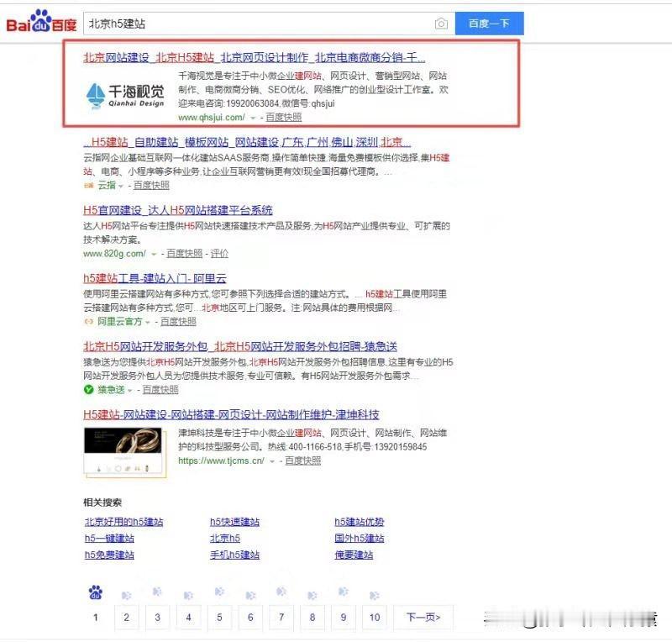Open the ring thumbnail of 津坤科技 result
The image size is (672, 642).
pyautogui.click(x=124, y=452)
